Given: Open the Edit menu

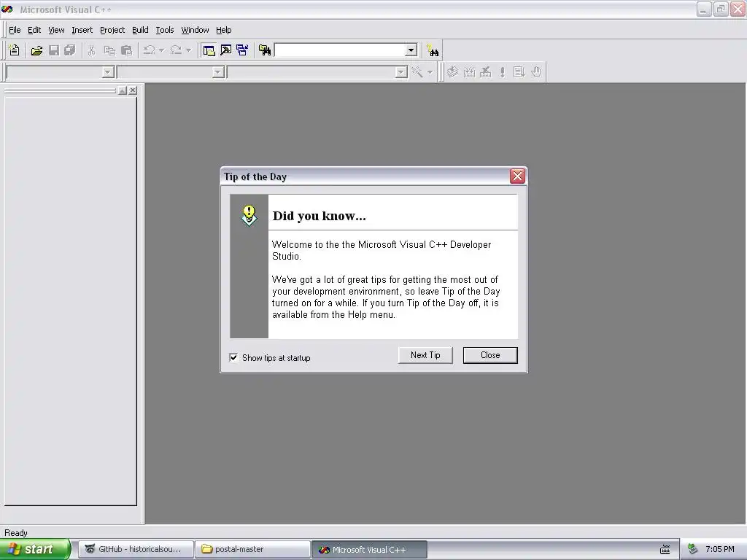Looking at the screenshot, I should (34, 30).
